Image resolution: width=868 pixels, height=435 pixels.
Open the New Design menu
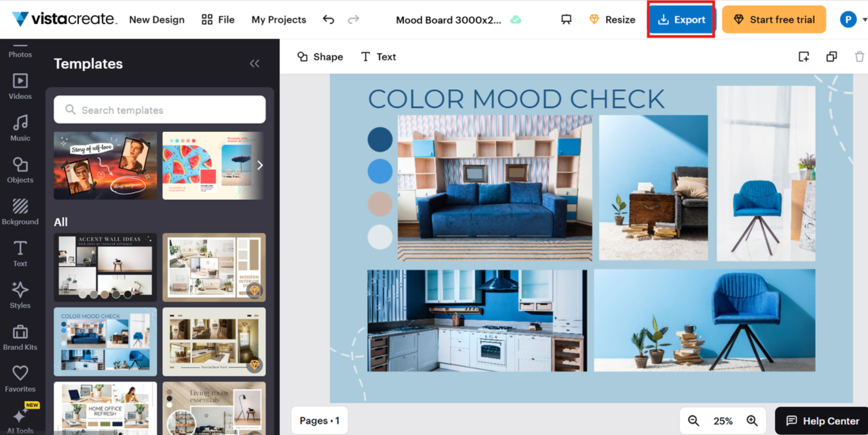(157, 20)
